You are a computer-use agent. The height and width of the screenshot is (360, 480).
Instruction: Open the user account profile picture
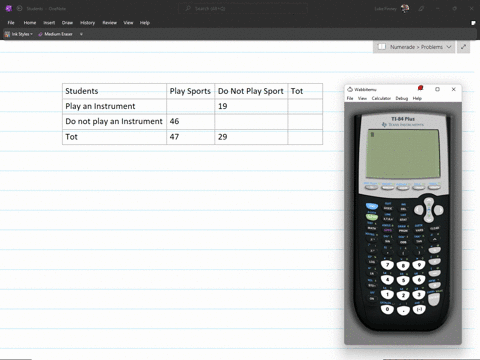(x=405, y=8)
